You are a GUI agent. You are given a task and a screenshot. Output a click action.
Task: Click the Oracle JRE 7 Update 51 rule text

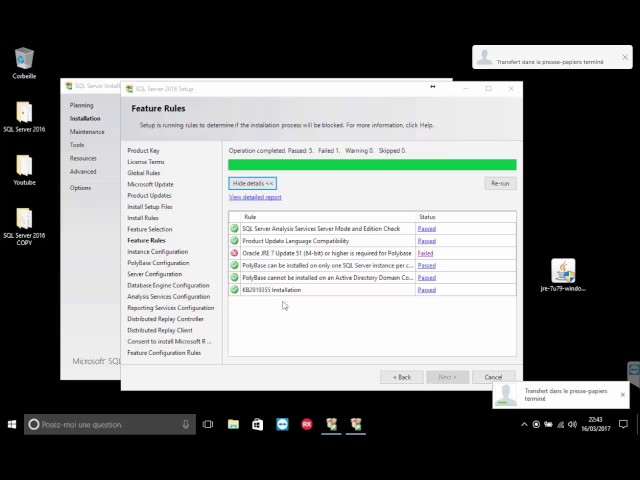point(327,253)
